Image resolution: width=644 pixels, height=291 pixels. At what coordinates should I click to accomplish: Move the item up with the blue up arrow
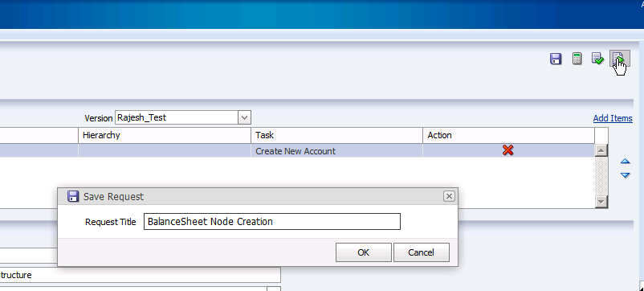625,161
